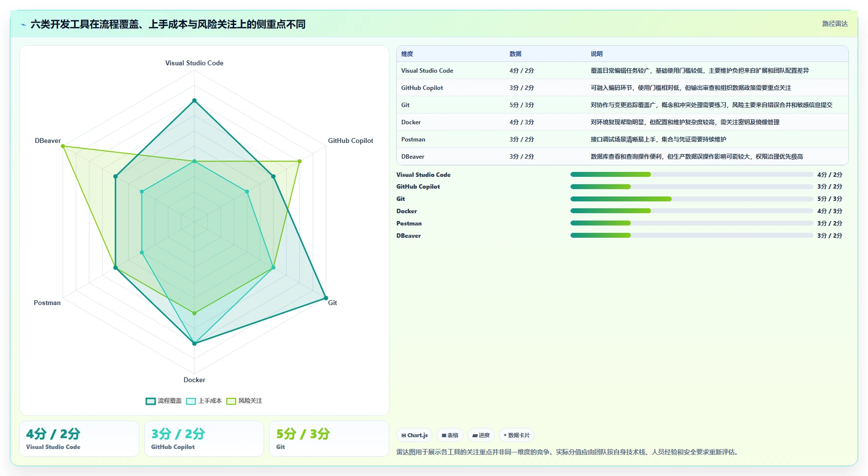Screen dimensions: 868x476
Task: Click the light teal 上手成本 legend swatch
Action: click(191, 401)
